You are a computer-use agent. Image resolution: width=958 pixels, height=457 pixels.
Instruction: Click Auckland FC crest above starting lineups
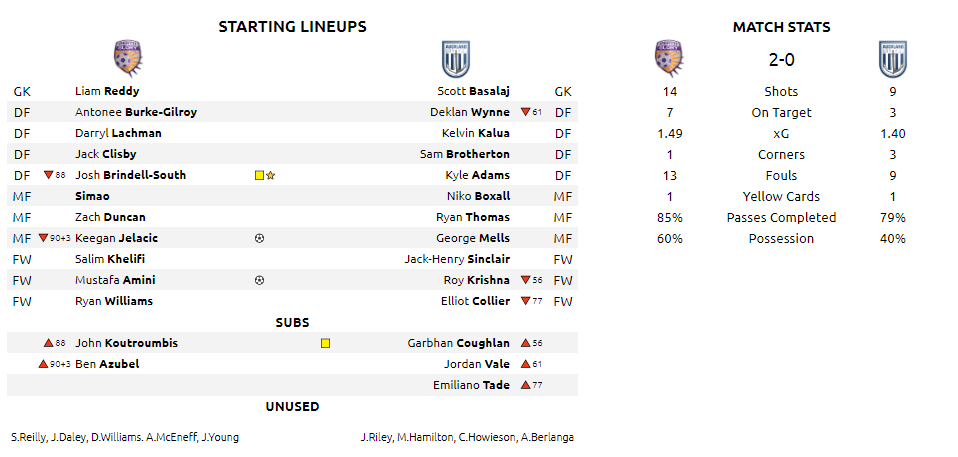click(456, 59)
